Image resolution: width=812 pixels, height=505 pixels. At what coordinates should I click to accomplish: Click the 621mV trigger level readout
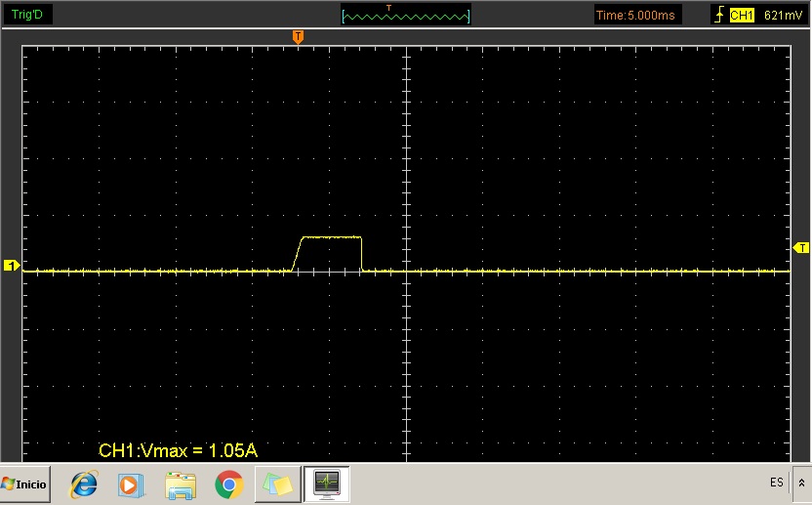pyautogui.click(x=782, y=15)
